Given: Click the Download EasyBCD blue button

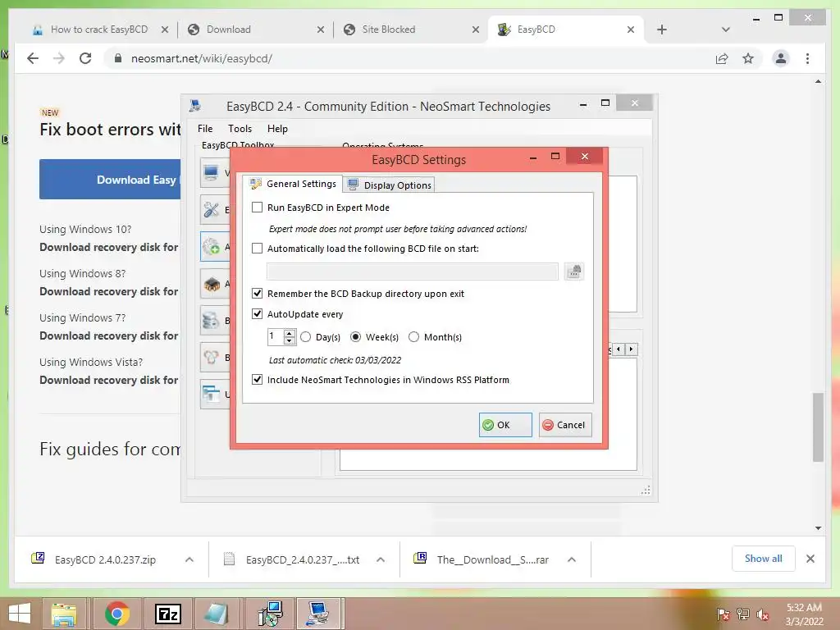Looking at the screenshot, I should point(110,180).
